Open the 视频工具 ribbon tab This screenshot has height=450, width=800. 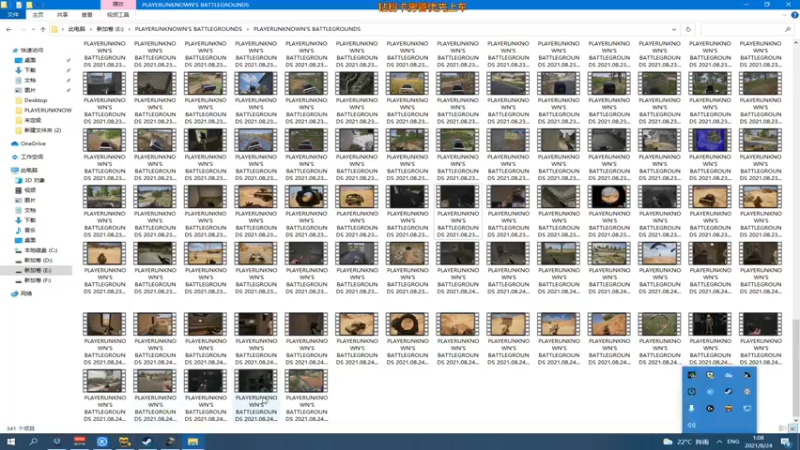(x=118, y=15)
